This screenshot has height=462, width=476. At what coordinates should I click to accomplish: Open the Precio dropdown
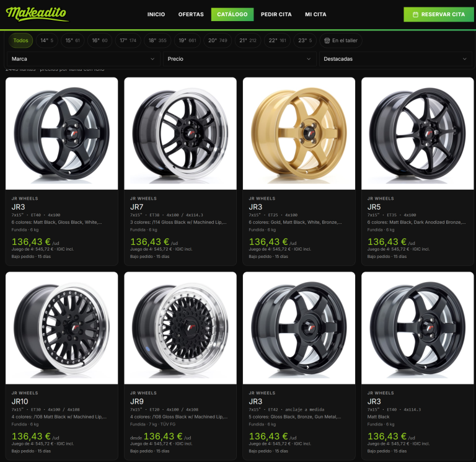click(239, 59)
